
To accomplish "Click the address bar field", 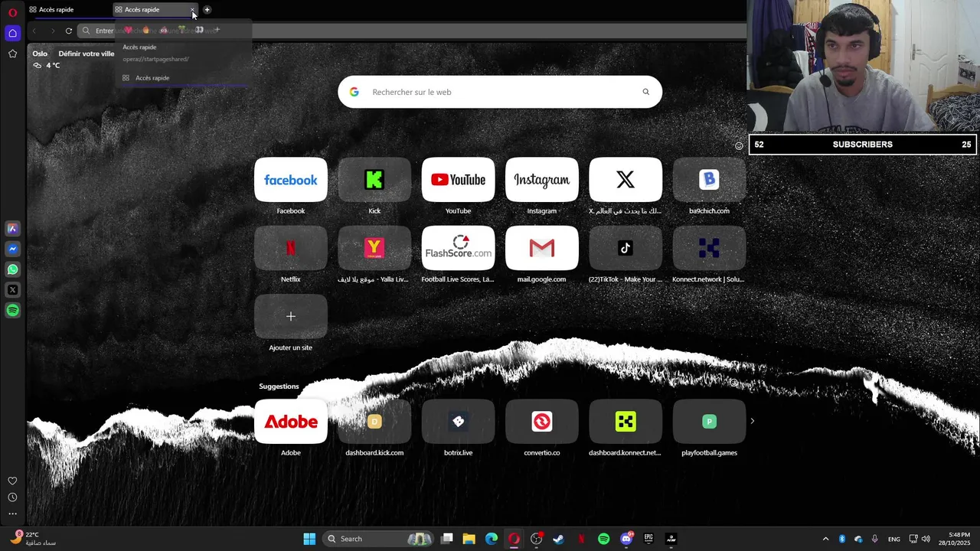I will pyautogui.click(x=412, y=31).
